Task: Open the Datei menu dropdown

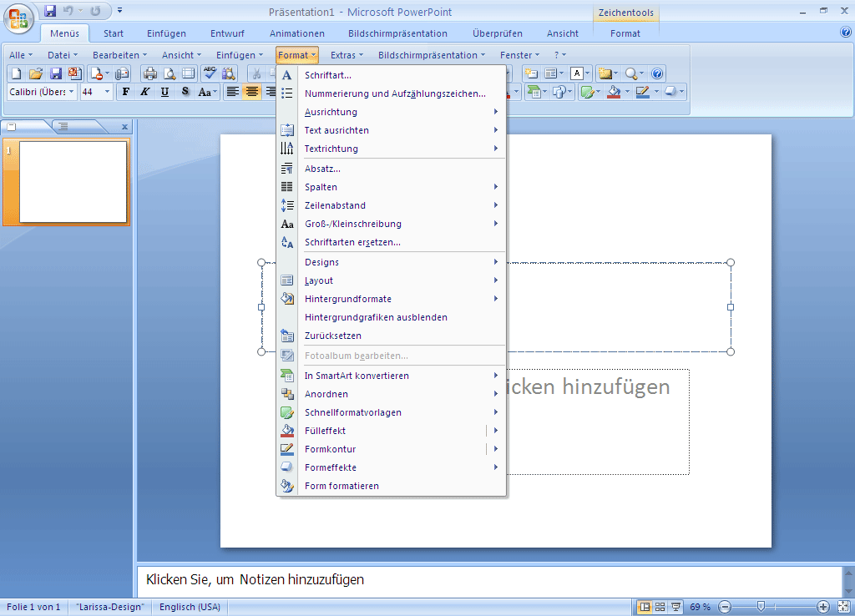Action: tap(63, 55)
